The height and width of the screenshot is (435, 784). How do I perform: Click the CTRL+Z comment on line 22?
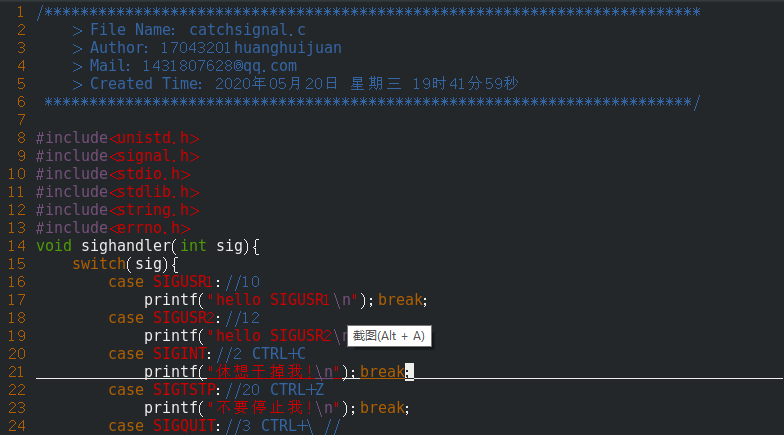coord(297,390)
